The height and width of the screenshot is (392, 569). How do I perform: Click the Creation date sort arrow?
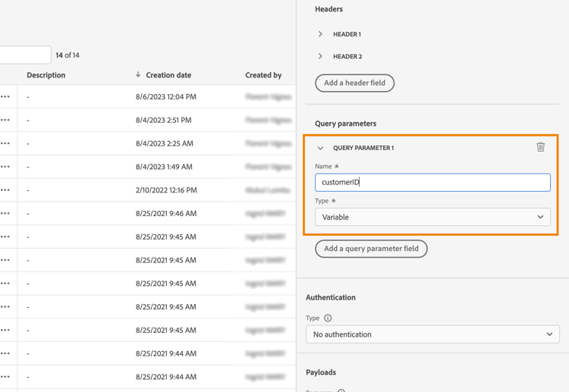(x=138, y=75)
